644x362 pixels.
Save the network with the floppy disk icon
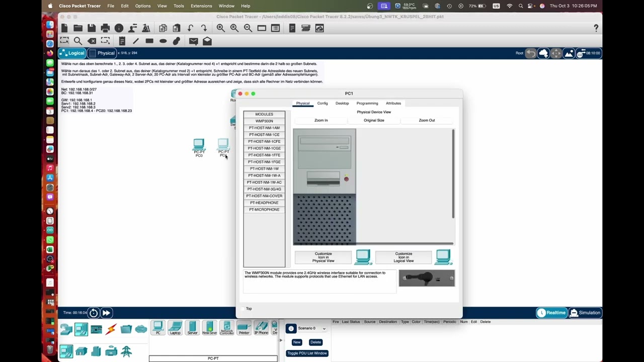(x=92, y=28)
